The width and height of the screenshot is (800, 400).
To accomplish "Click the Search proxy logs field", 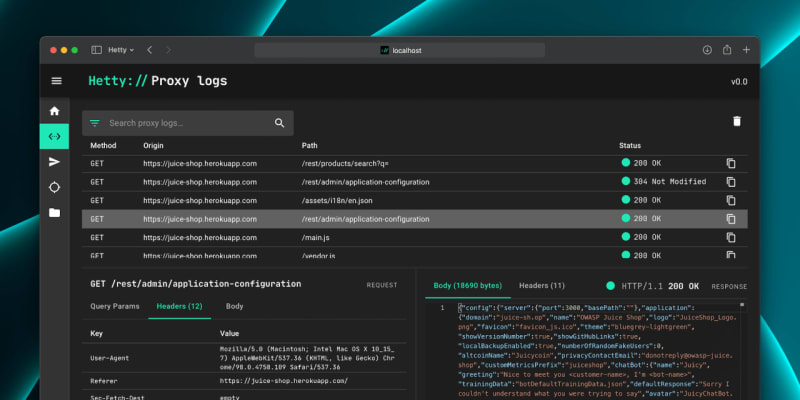I will [x=185, y=123].
